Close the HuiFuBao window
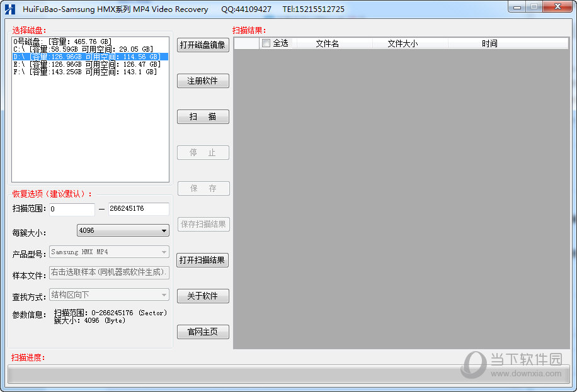577x392 pixels. (557, 7)
